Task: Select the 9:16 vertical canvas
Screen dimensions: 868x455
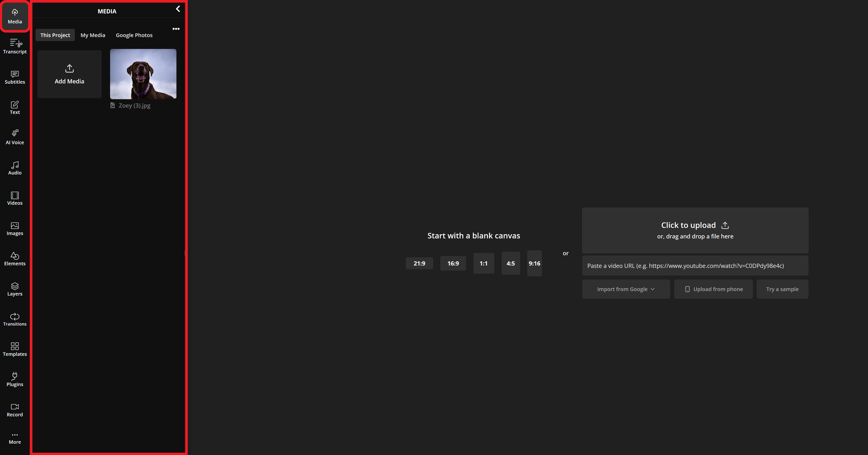Action: coord(534,263)
